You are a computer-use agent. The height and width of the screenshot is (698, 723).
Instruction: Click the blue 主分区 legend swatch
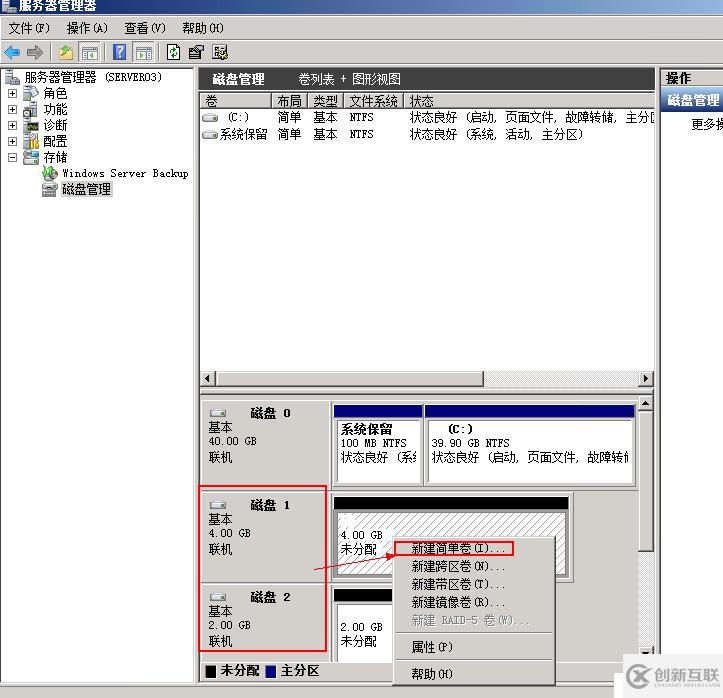271,672
